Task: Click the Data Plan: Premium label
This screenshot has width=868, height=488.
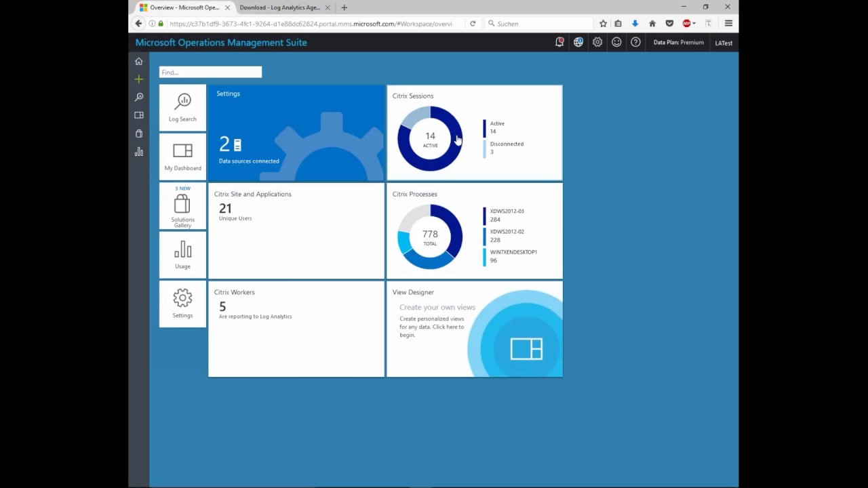Action: pyautogui.click(x=678, y=42)
